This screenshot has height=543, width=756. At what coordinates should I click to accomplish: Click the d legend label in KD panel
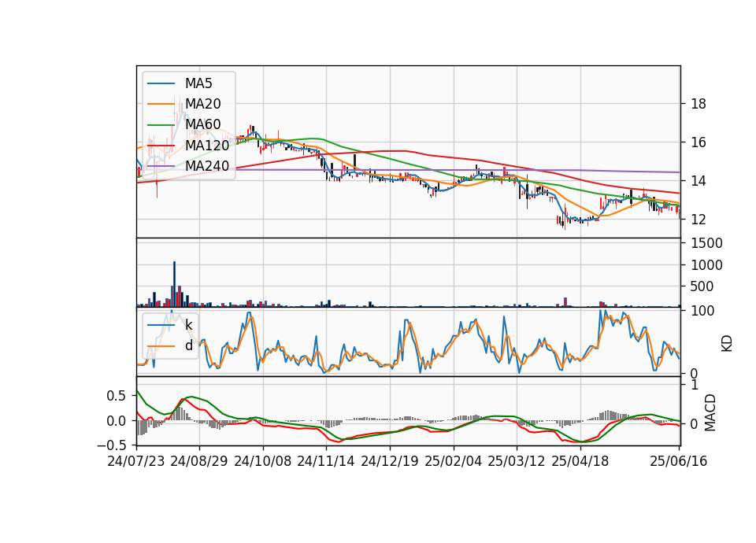coord(189,345)
